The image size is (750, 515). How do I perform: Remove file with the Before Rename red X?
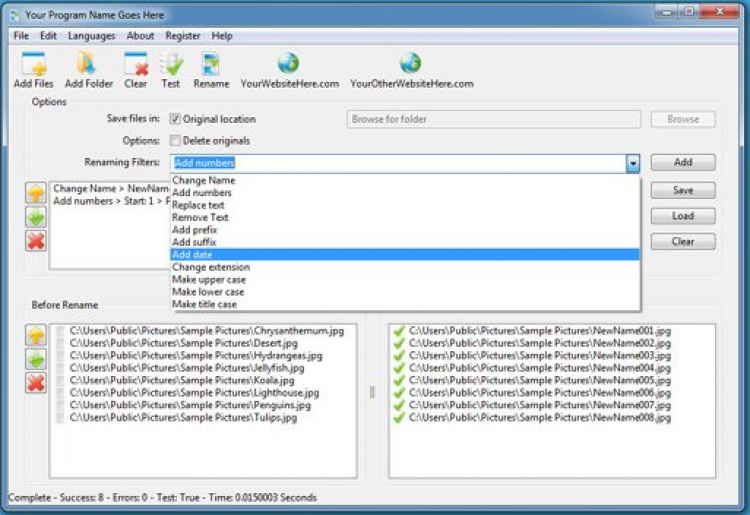pos(36,383)
